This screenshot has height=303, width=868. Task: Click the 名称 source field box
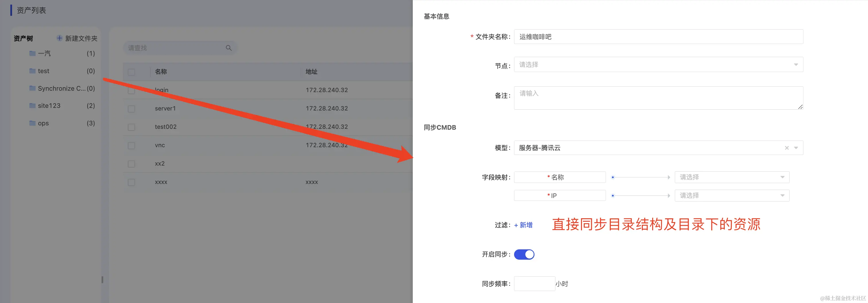click(560, 177)
